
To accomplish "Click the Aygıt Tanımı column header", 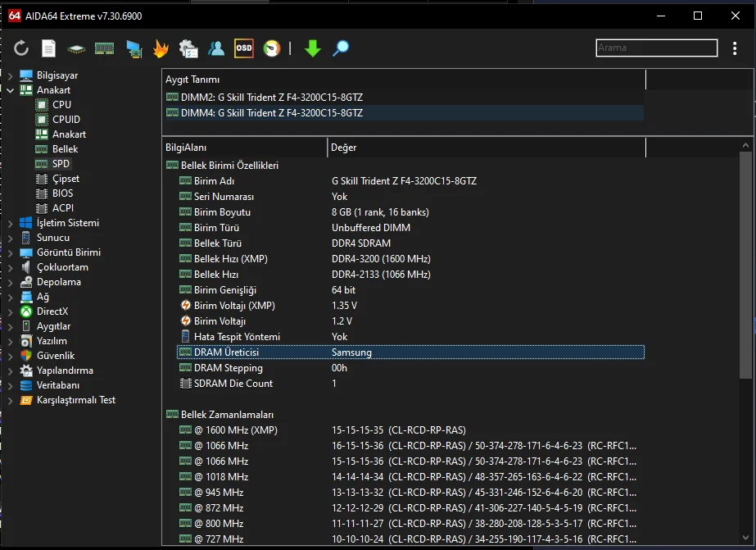I will [404, 80].
